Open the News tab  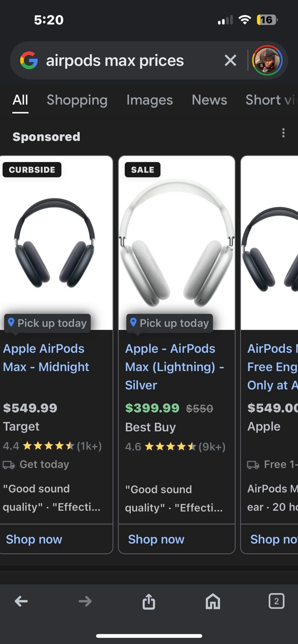coord(209,100)
